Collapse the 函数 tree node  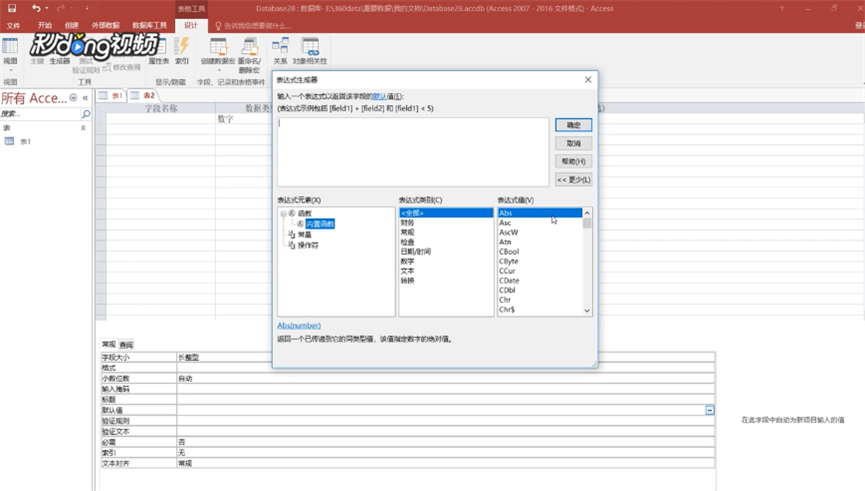[x=284, y=213]
